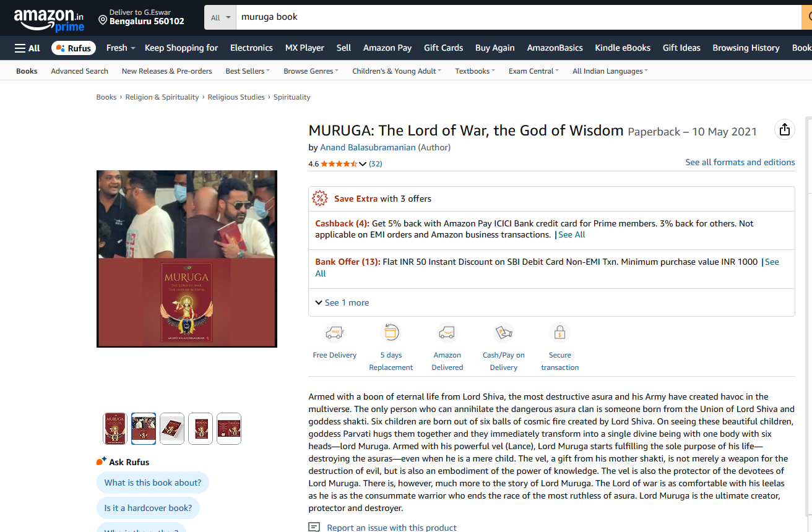This screenshot has width=812, height=532.
Task: Open Rufus assistant from the nav bar
Action: (x=74, y=48)
